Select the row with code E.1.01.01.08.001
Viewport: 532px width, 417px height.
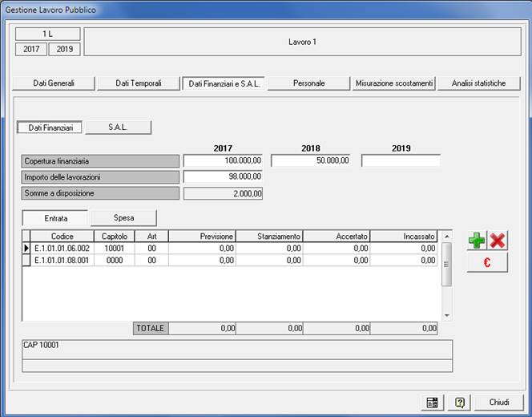coord(62,261)
